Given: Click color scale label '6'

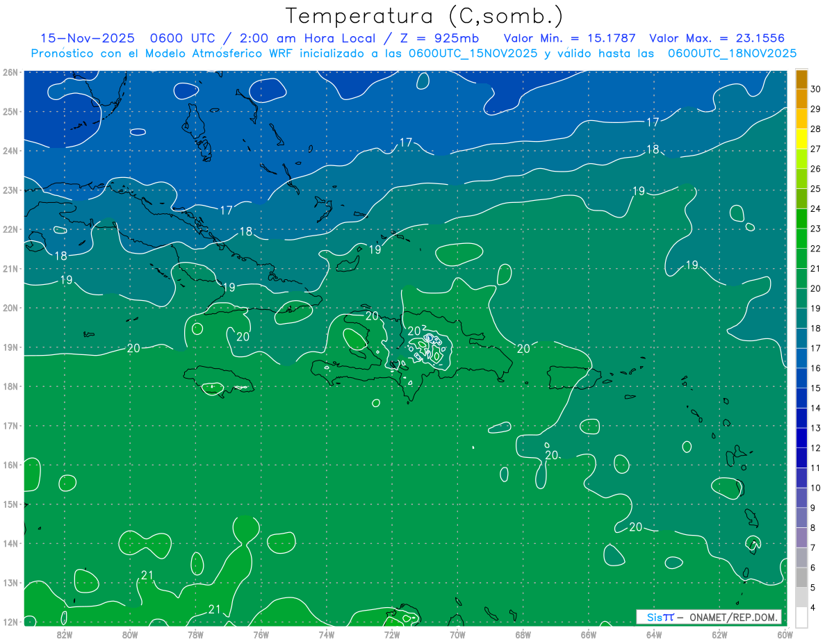Looking at the screenshot, I should tap(813, 568).
